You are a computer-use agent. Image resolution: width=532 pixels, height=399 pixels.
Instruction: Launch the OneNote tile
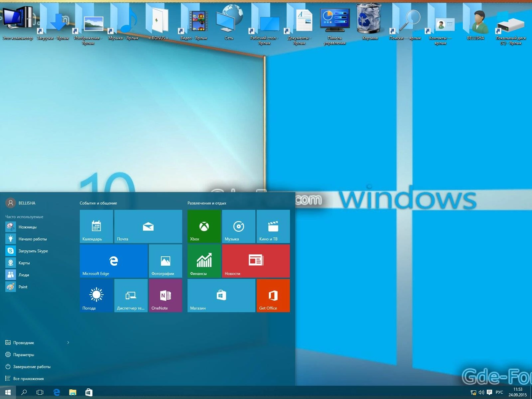pyautogui.click(x=166, y=296)
